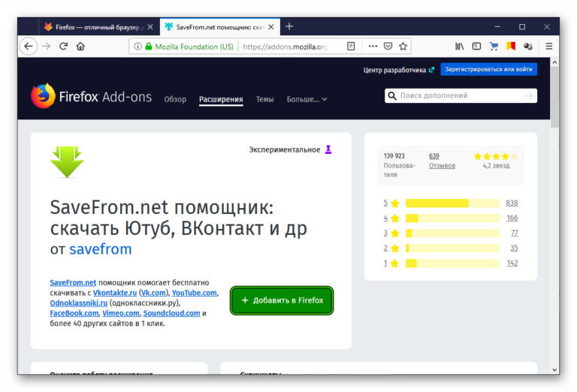This screenshot has height=392, width=577.
Task: Submit search with the arrow icon
Action: [x=528, y=96]
